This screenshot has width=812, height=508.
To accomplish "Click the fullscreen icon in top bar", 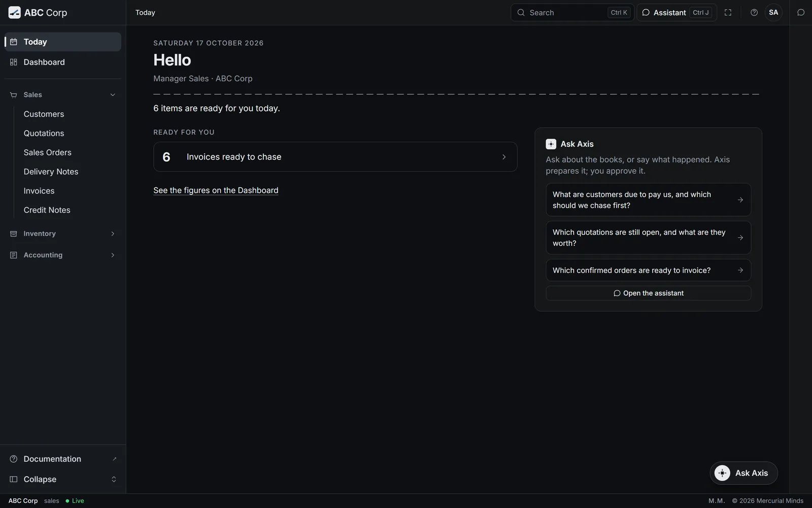I will (x=728, y=13).
